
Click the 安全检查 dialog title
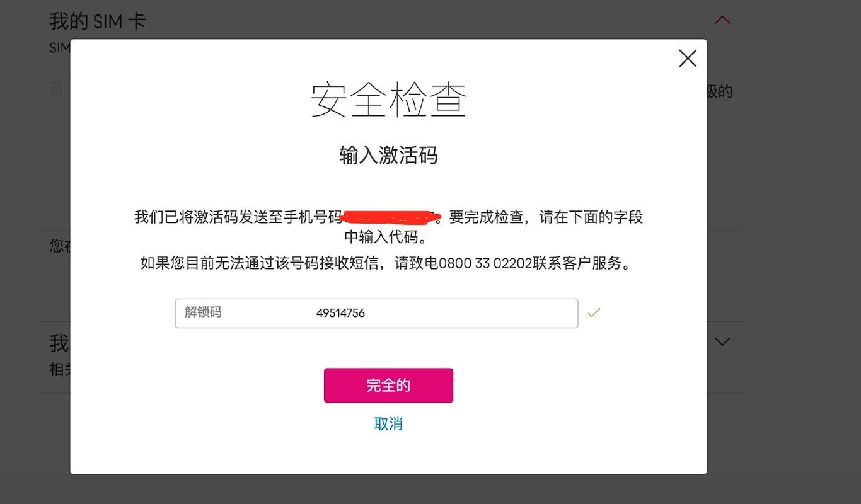(x=388, y=101)
